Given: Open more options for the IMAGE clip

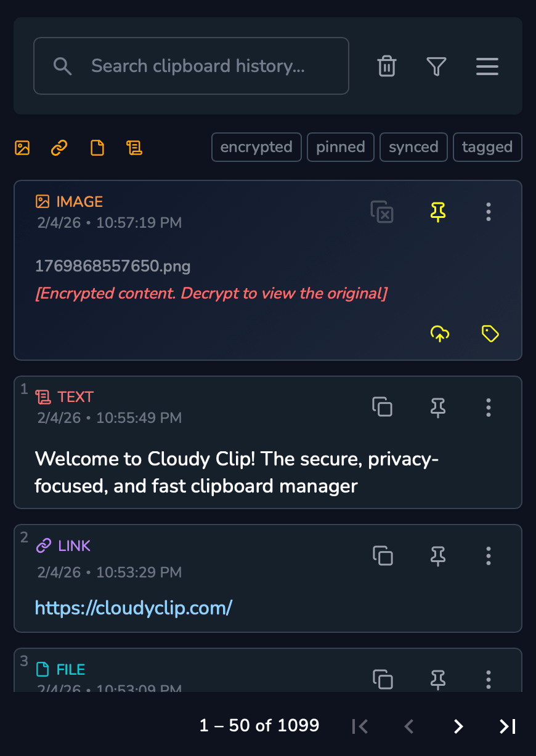Looking at the screenshot, I should (489, 212).
